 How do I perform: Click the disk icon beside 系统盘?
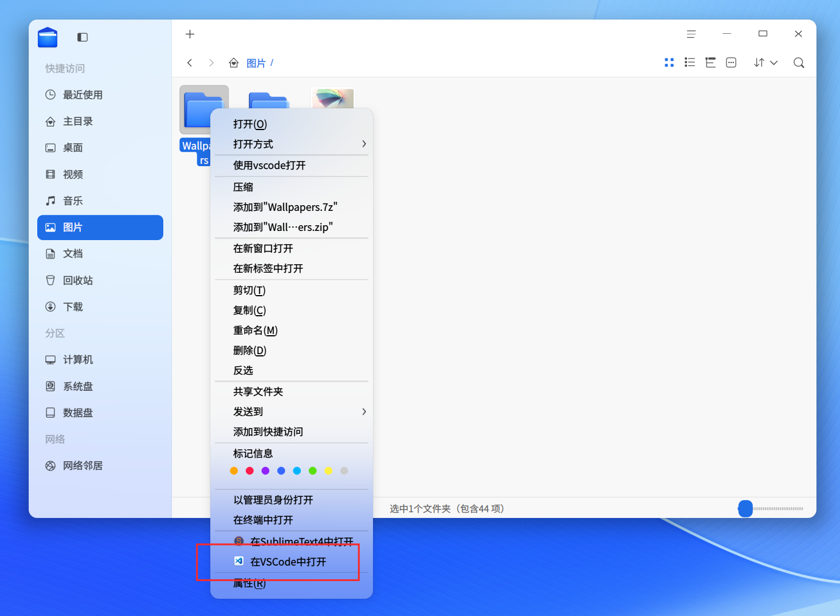(50, 386)
